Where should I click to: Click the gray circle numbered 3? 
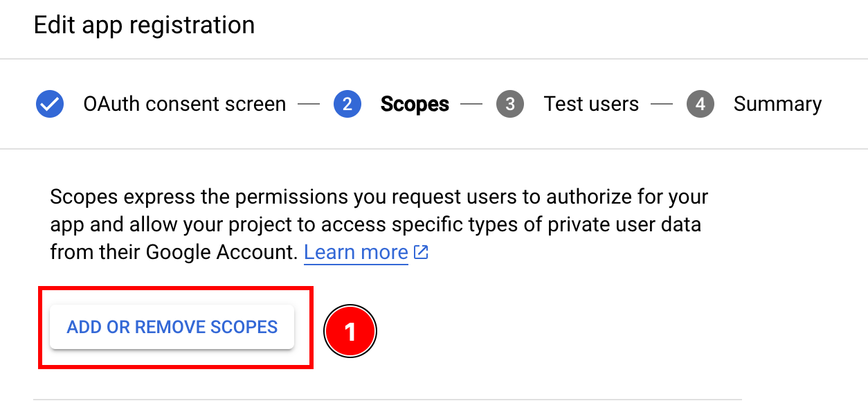(510, 103)
